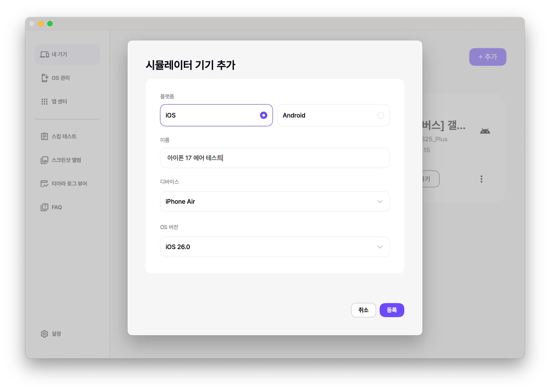Image resolution: width=550 pixels, height=392 pixels.
Task: Click the OS 관리 download icon
Action: (x=44, y=78)
